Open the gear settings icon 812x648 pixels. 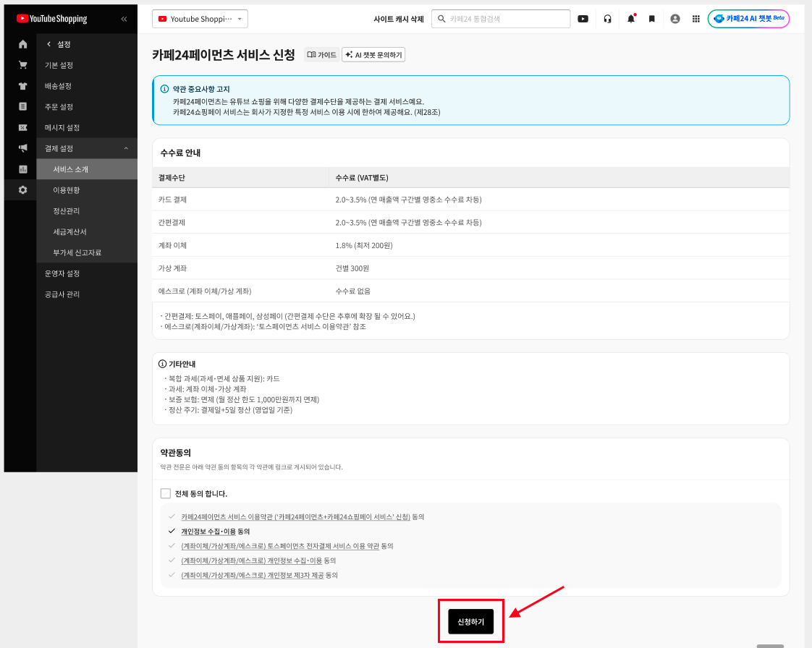coord(22,190)
